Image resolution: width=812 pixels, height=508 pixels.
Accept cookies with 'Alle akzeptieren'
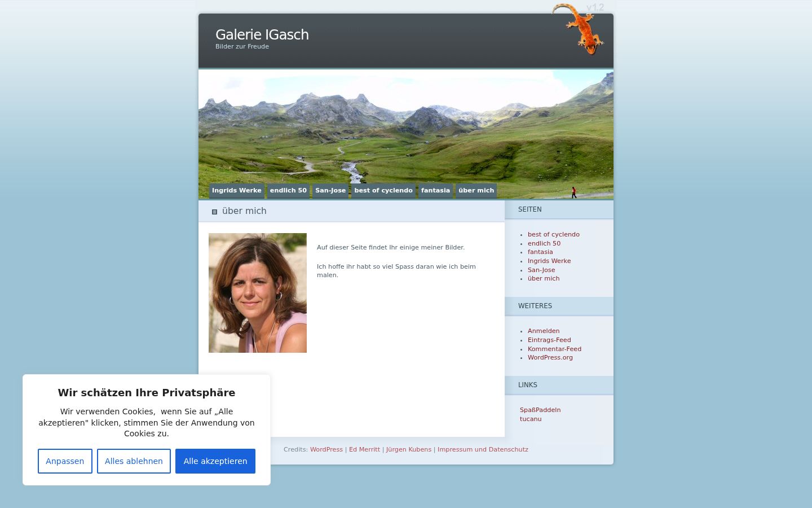pyautogui.click(x=215, y=461)
